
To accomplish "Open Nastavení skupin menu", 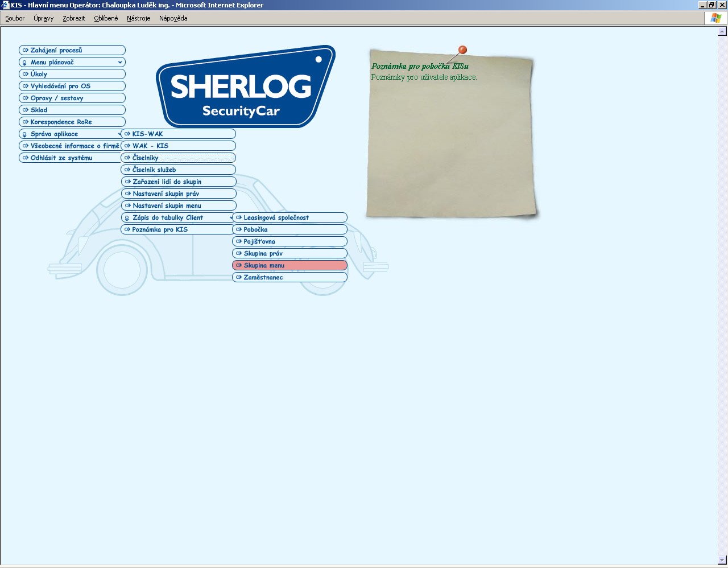I will (179, 205).
